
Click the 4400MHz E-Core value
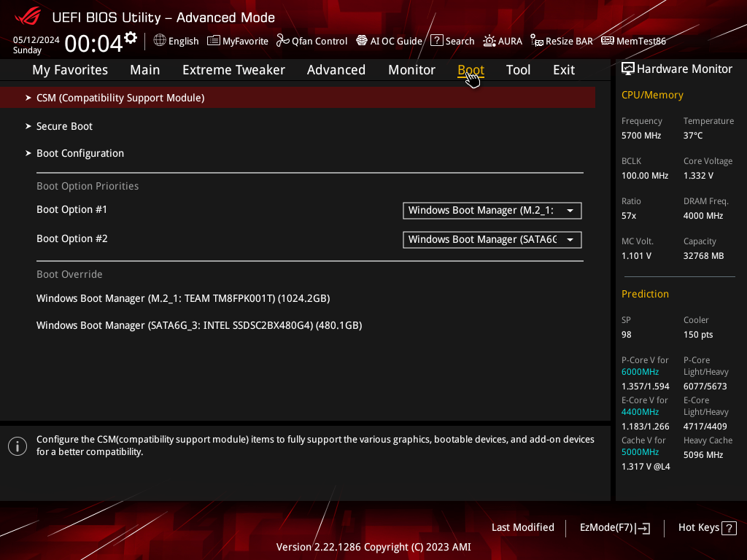point(640,412)
